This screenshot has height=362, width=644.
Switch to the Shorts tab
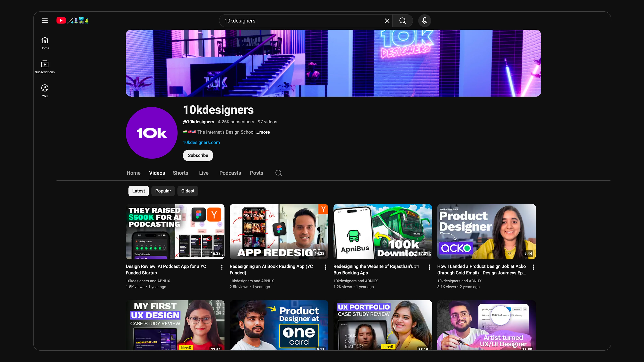coord(180,173)
